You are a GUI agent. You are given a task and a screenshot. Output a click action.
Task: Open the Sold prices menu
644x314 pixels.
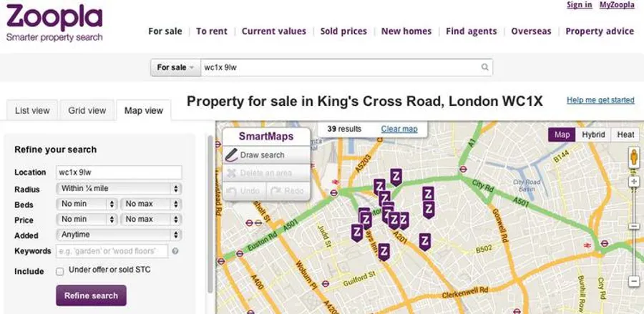click(x=343, y=31)
